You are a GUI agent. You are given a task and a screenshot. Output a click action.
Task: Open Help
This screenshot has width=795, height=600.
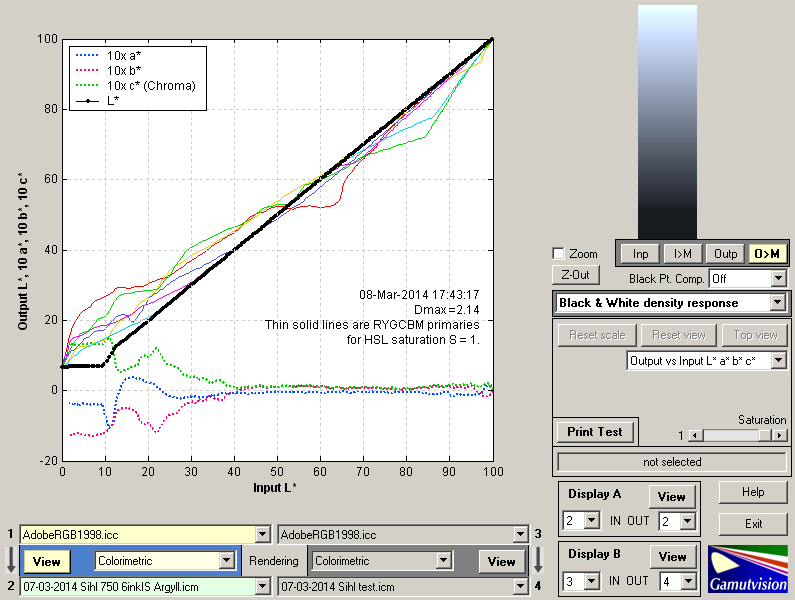point(753,493)
